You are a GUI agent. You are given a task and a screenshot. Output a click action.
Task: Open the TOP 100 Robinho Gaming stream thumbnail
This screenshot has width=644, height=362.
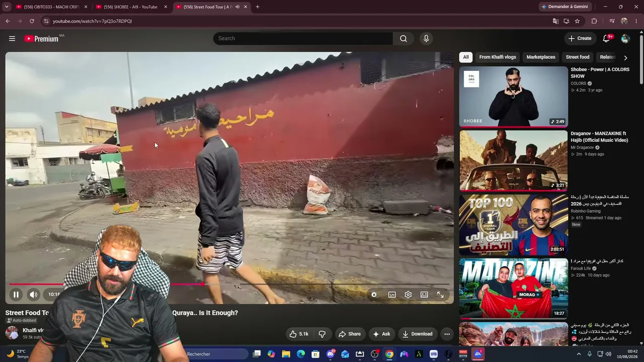513,224
